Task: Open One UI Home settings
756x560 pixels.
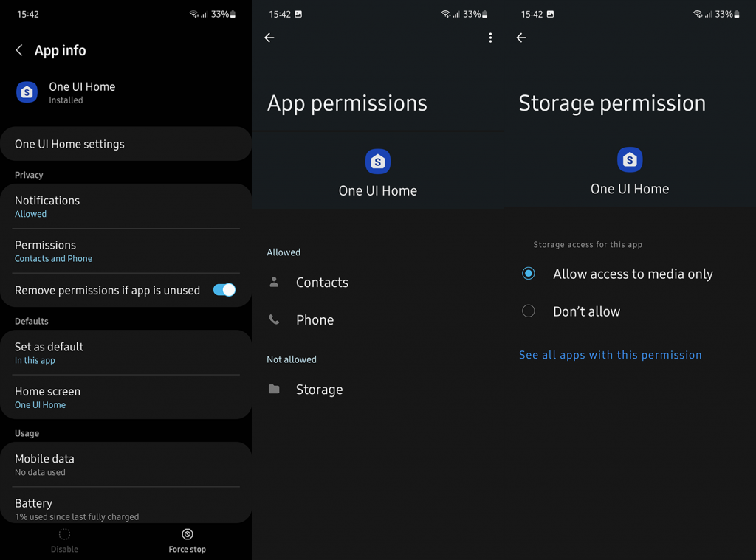Action: 126,144
